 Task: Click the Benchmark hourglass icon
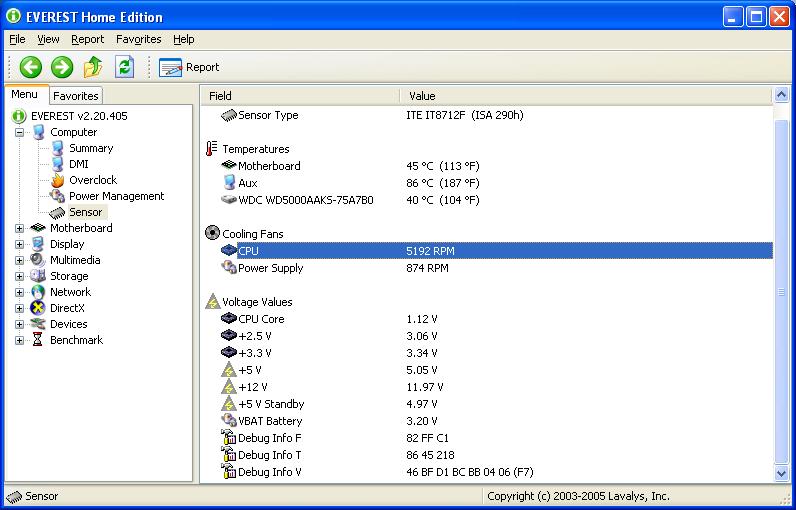(38, 340)
